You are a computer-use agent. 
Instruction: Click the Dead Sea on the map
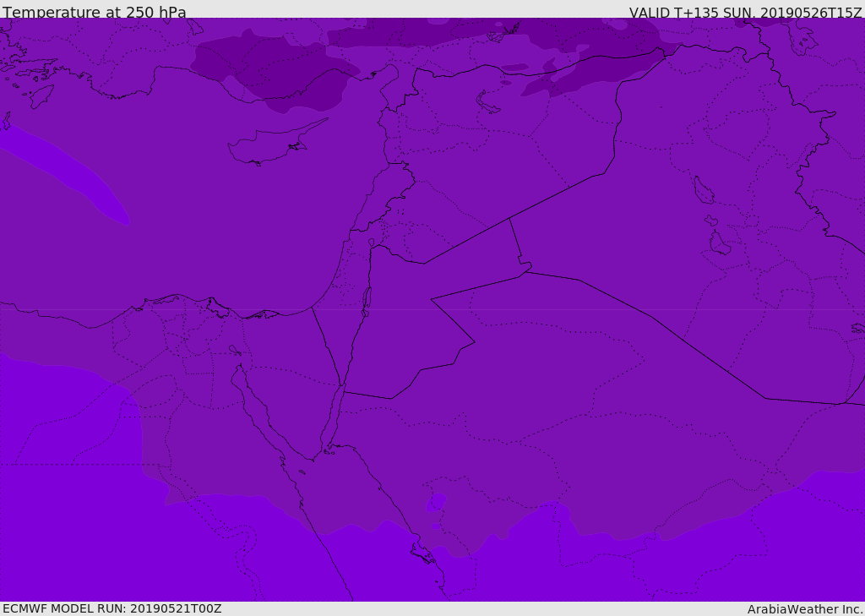pyautogui.click(x=367, y=301)
